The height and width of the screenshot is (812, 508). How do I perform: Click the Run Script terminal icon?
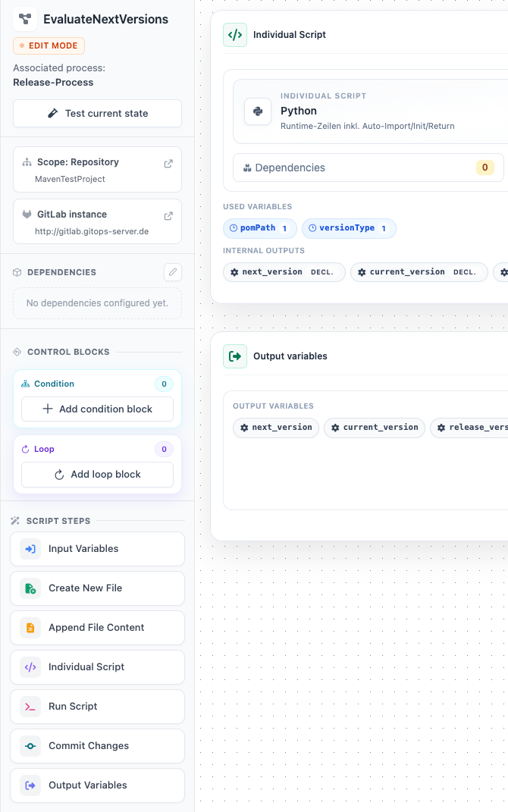pyautogui.click(x=30, y=707)
